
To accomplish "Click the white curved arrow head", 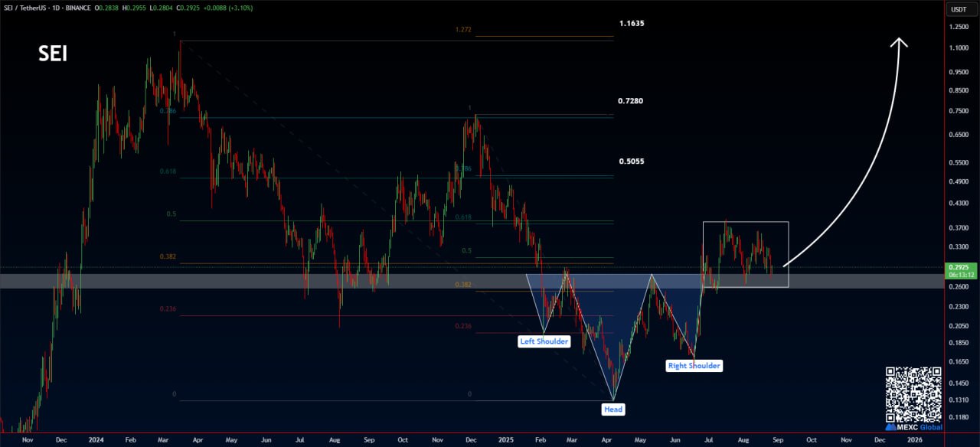I will pyautogui.click(x=899, y=43).
